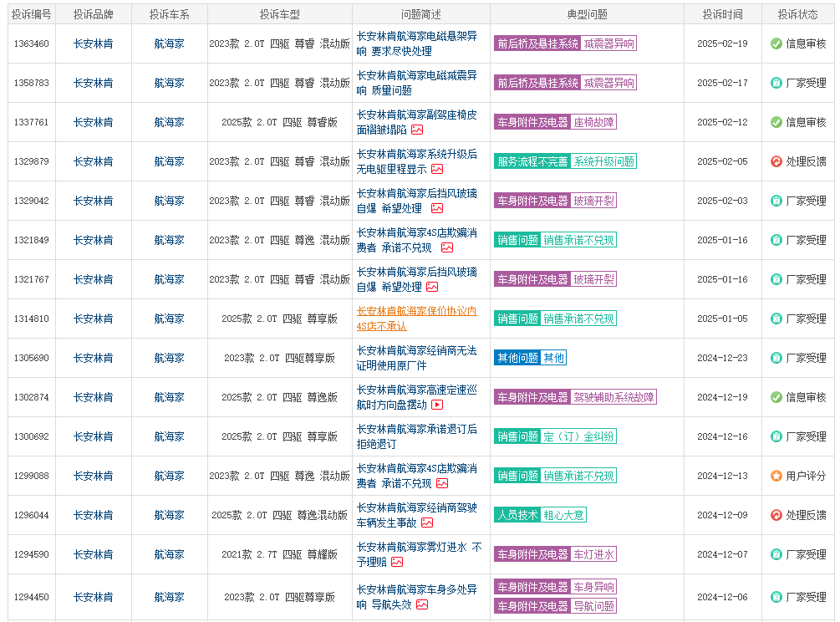Open complaint 长安林肯航海家经销商无法证明使用原厂件
Viewport: 840px width, 622px height.
417,358
